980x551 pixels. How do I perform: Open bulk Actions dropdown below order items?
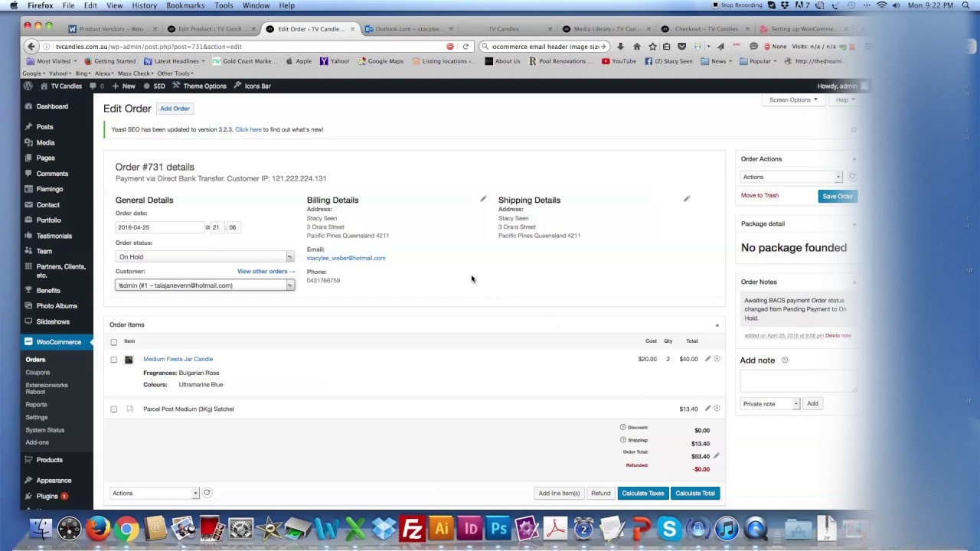tap(155, 493)
